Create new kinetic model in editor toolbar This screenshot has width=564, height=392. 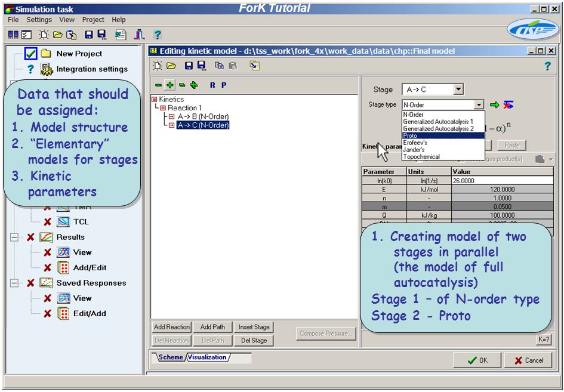(158, 66)
